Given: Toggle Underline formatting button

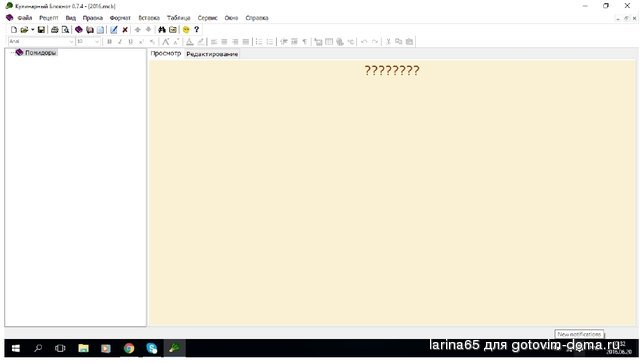Looking at the screenshot, I should point(131,42).
